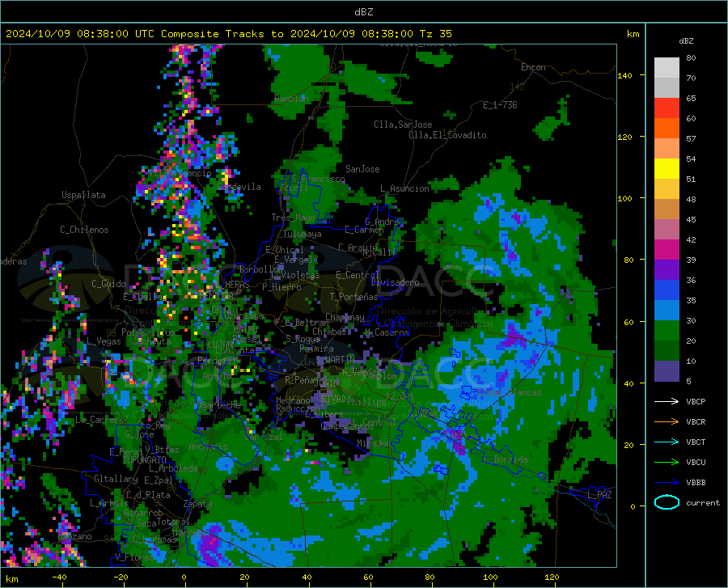
Task: Select the purple 36-39 dBZ swatch
Action: tap(667, 270)
